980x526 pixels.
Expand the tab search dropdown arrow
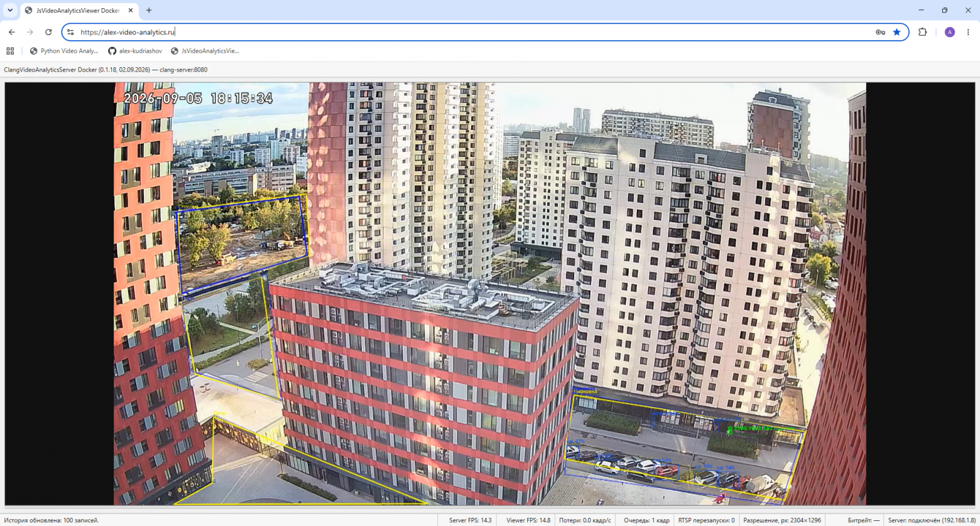[x=10, y=10]
